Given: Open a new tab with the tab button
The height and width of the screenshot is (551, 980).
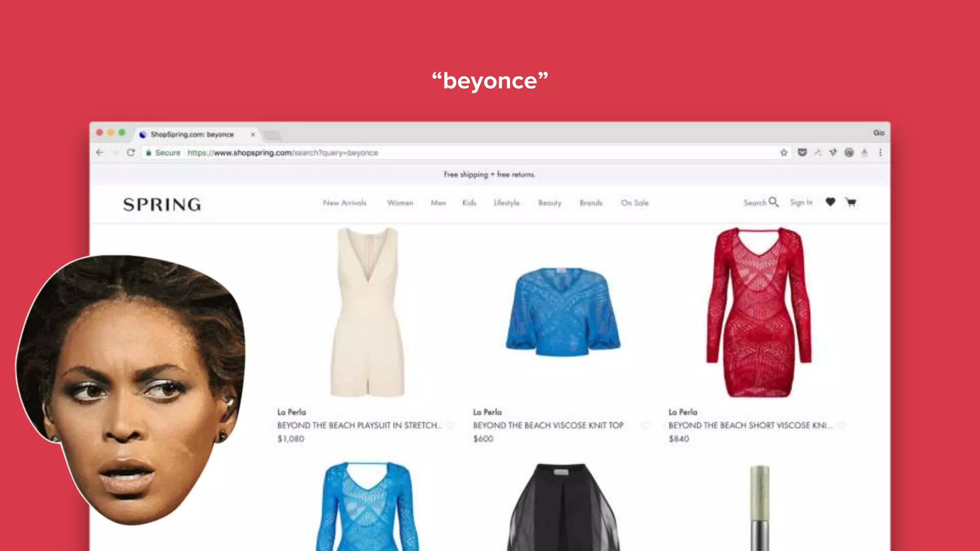Looking at the screenshot, I should 272,135.
